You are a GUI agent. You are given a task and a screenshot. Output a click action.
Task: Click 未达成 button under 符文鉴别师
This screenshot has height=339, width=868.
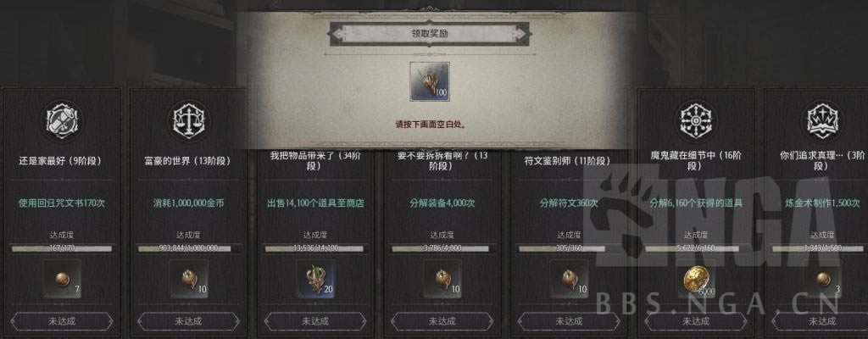tap(569, 320)
